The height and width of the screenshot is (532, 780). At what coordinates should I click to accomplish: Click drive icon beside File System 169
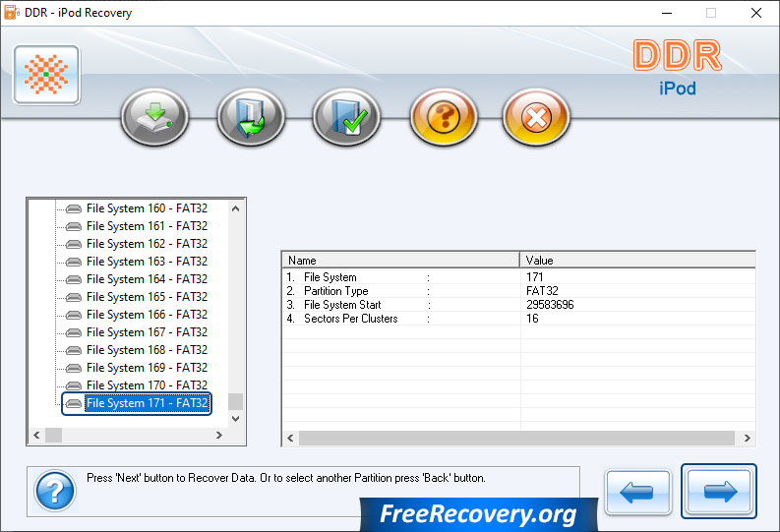(74, 368)
